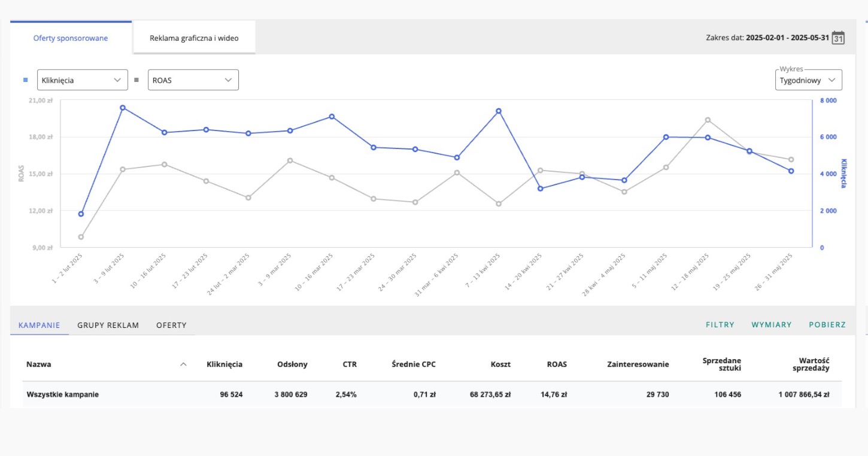Click the gray ROAS point for 12–18 maj 2025
868x456 pixels.
[x=708, y=120]
